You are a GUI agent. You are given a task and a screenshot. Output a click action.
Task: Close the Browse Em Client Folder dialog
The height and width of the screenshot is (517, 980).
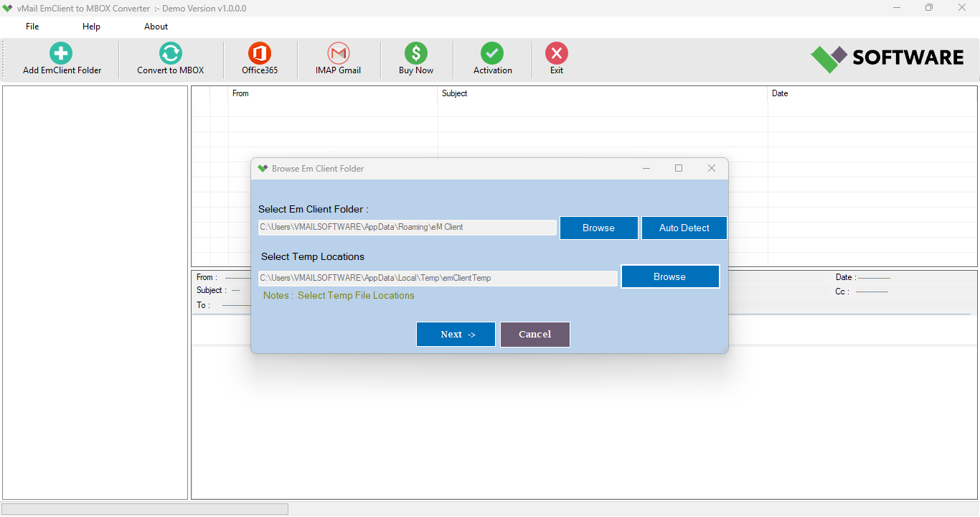pyautogui.click(x=712, y=169)
